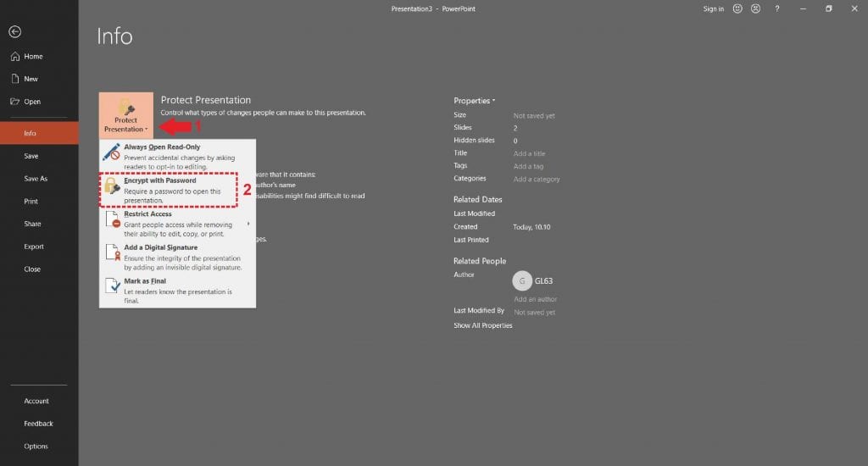Click the Home house icon

pos(15,57)
